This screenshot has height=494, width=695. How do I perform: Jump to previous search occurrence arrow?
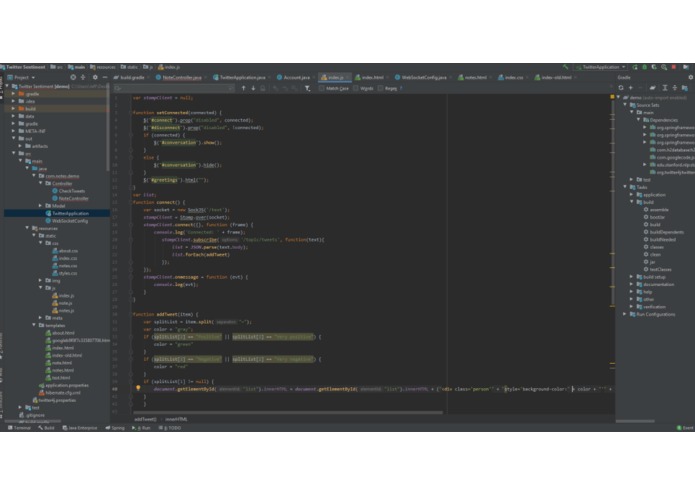coord(243,88)
